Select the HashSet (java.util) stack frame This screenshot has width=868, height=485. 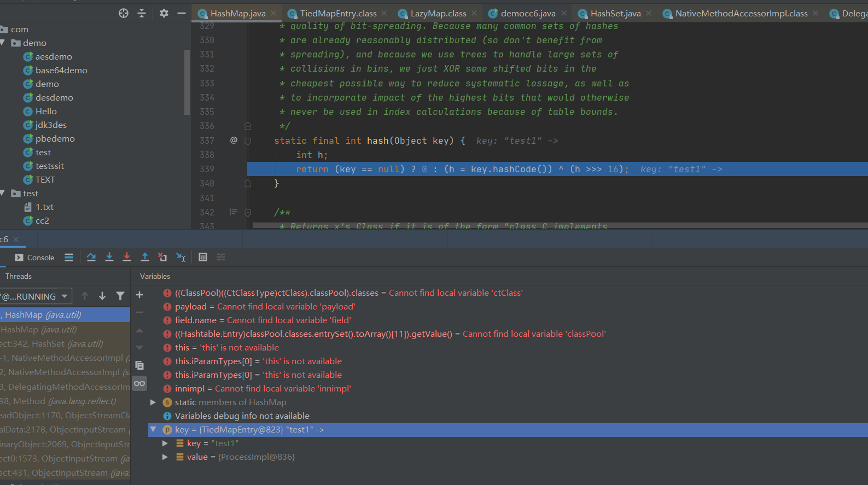click(65, 344)
